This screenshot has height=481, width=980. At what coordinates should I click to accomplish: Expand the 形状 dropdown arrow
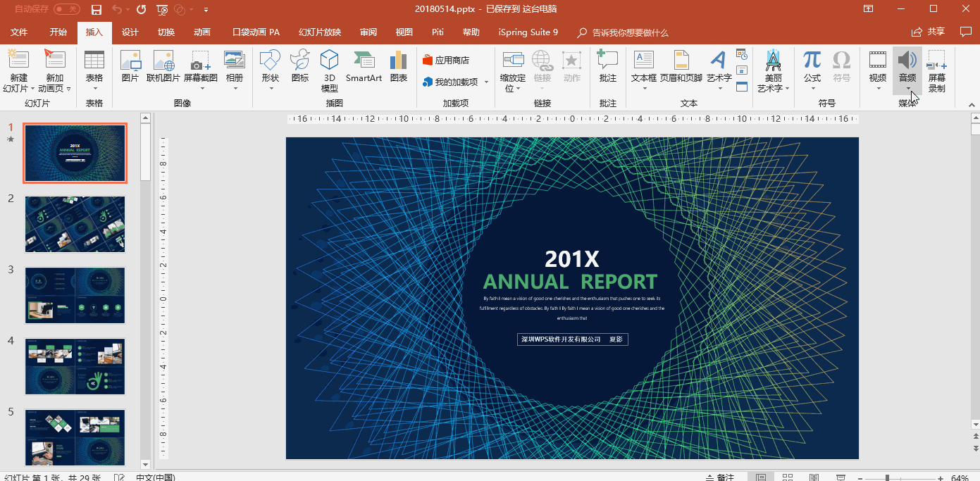[x=271, y=89]
